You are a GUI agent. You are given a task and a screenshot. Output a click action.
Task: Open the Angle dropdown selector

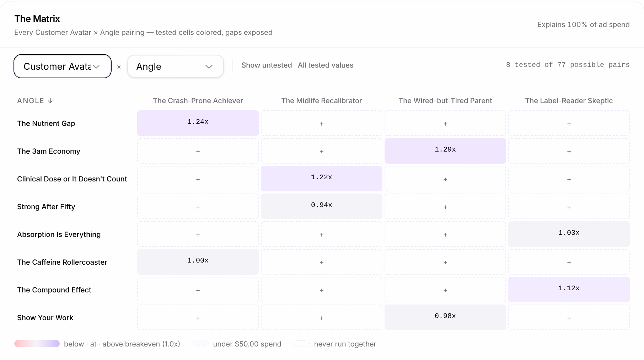tap(176, 66)
